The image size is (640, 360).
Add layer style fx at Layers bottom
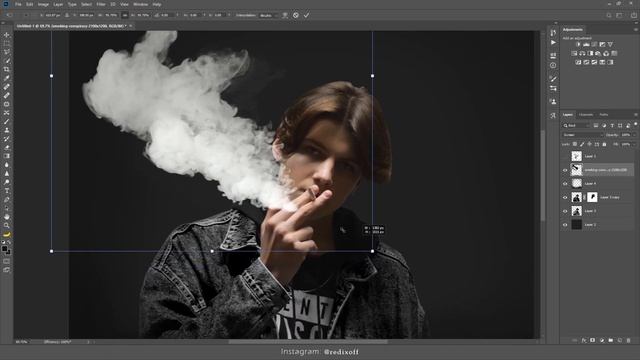point(584,340)
